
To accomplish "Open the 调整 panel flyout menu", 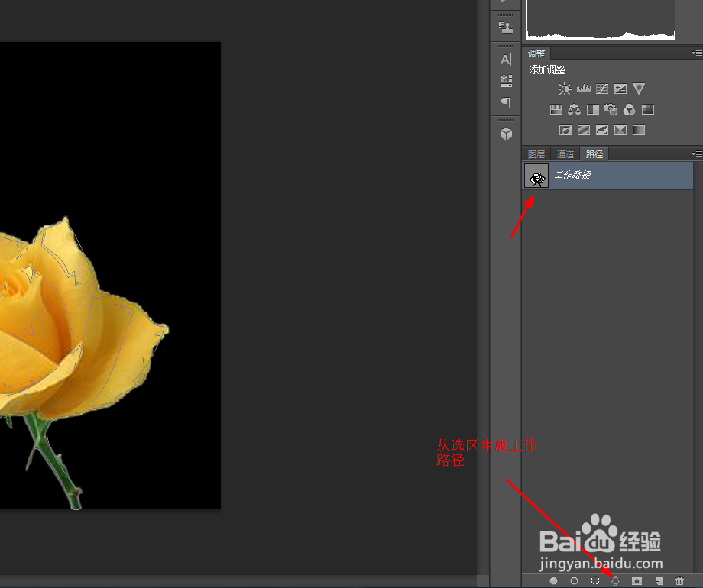I will point(696,53).
